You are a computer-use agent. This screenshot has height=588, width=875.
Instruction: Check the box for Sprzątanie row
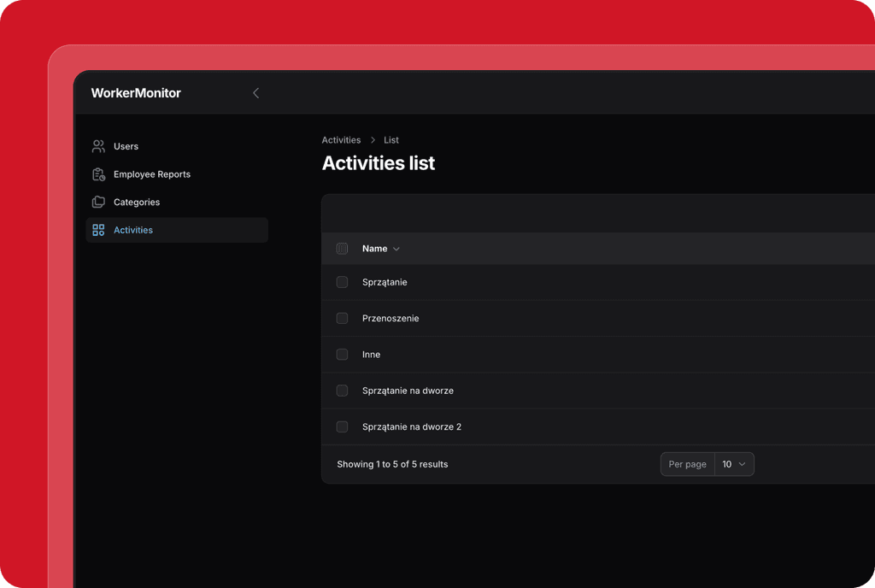click(342, 282)
